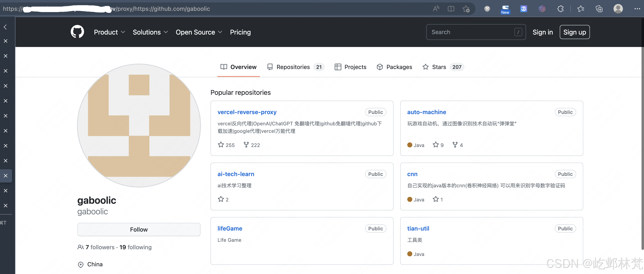Open the browser collections icon
Screen dimensions: 644x274
tap(599, 9)
